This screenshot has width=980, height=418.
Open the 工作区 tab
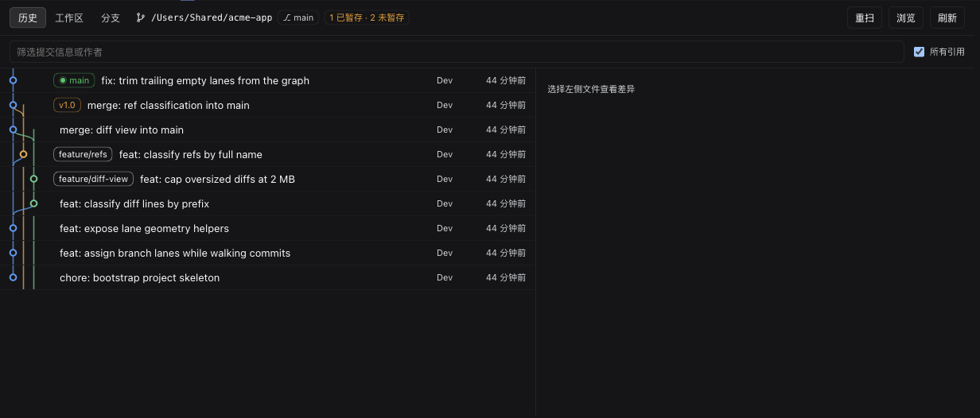[69, 17]
